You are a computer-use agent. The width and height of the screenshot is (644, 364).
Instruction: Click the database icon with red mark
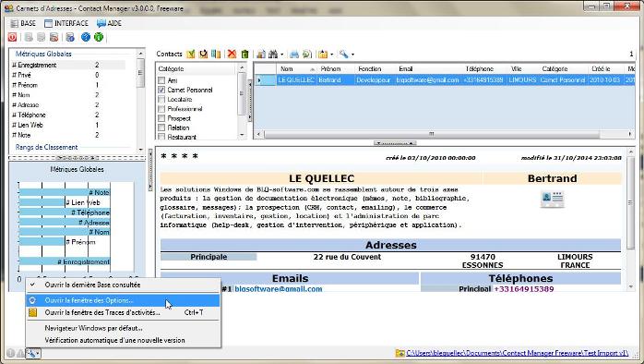[54, 37]
